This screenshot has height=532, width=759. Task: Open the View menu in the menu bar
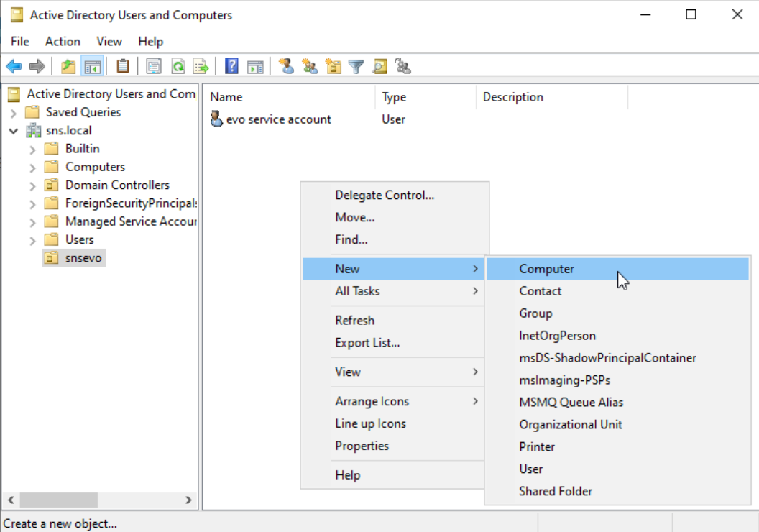click(109, 42)
